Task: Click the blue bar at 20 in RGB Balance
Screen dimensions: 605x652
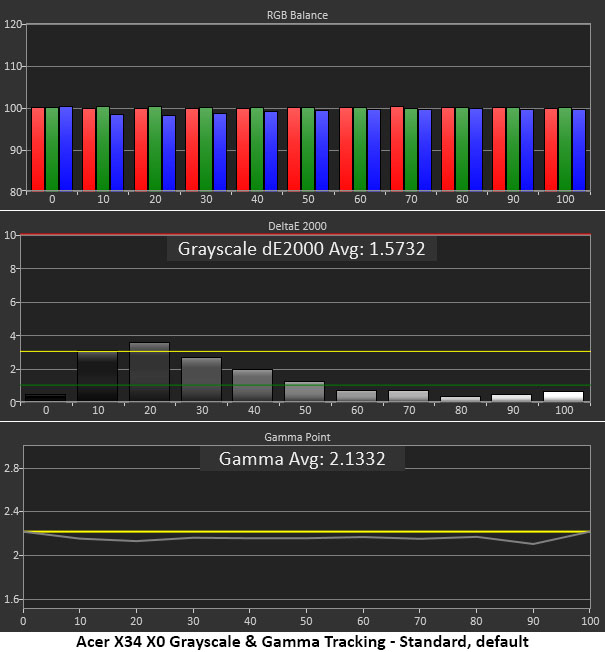Action: click(169, 153)
